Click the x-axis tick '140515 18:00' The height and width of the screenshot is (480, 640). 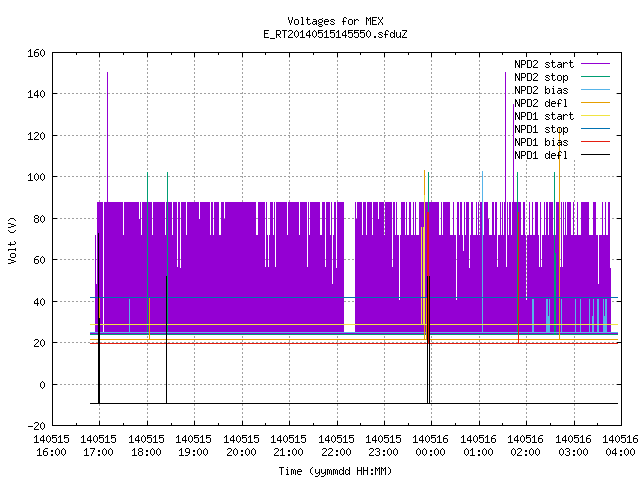pos(146,446)
